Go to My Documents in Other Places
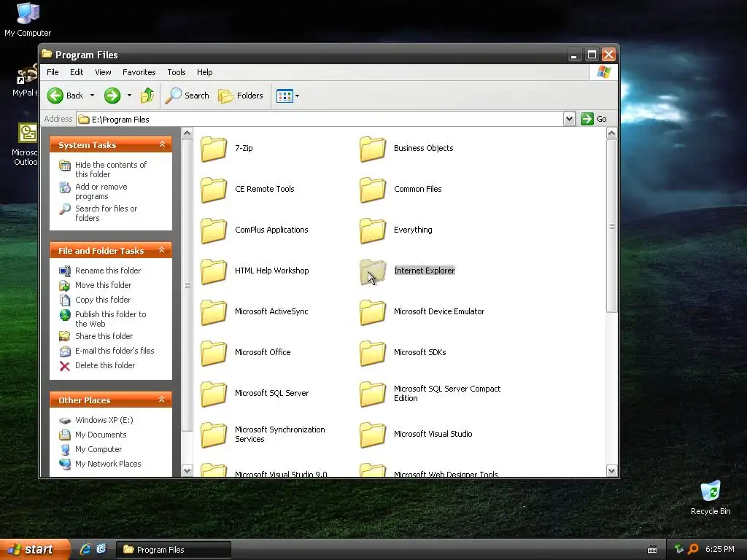The height and width of the screenshot is (560, 747). click(101, 435)
